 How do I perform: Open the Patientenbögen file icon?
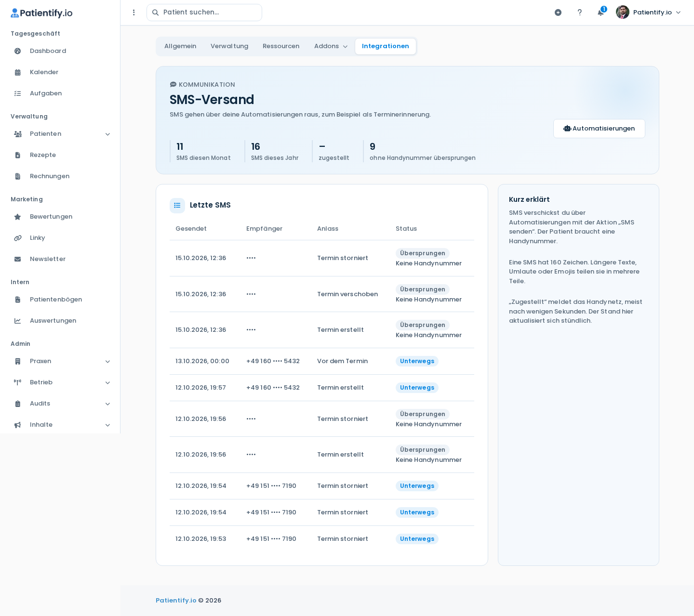(18, 300)
